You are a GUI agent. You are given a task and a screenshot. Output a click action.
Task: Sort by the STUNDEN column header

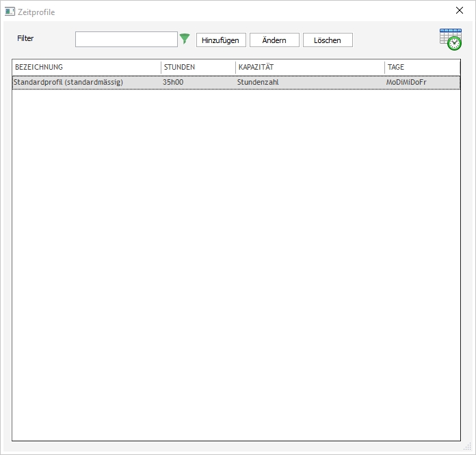pos(198,67)
